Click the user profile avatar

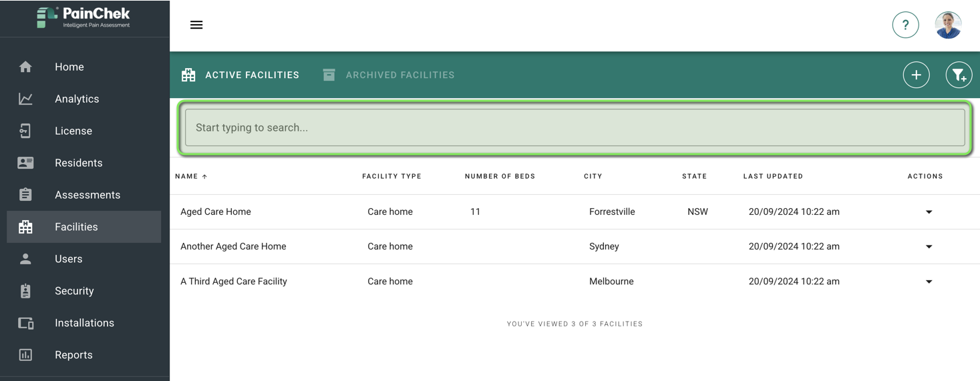click(948, 25)
